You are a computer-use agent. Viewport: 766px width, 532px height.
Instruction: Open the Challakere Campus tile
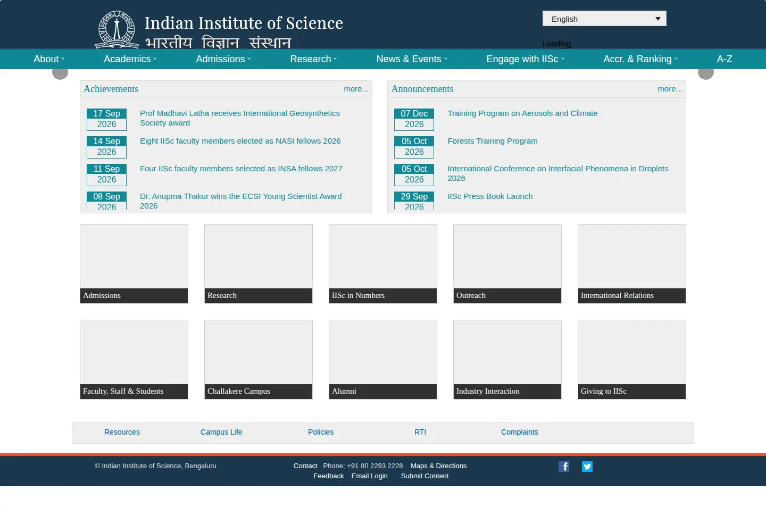(259, 360)
